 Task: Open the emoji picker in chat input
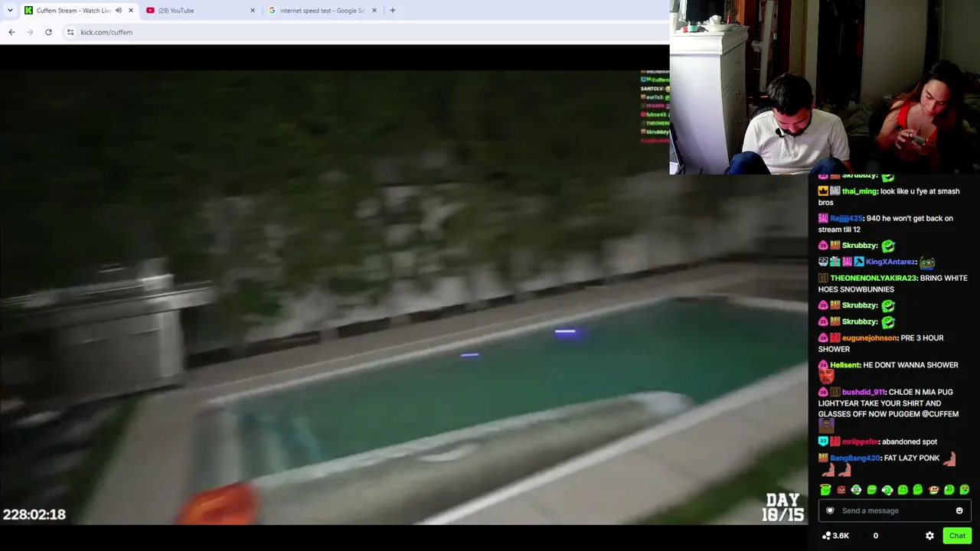coord(959,510)
